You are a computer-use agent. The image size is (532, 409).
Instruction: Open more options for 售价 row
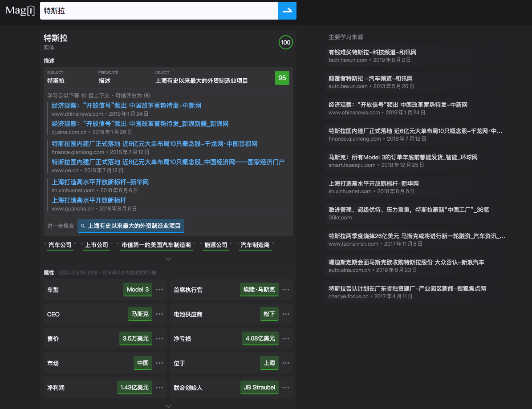(159, 338)
